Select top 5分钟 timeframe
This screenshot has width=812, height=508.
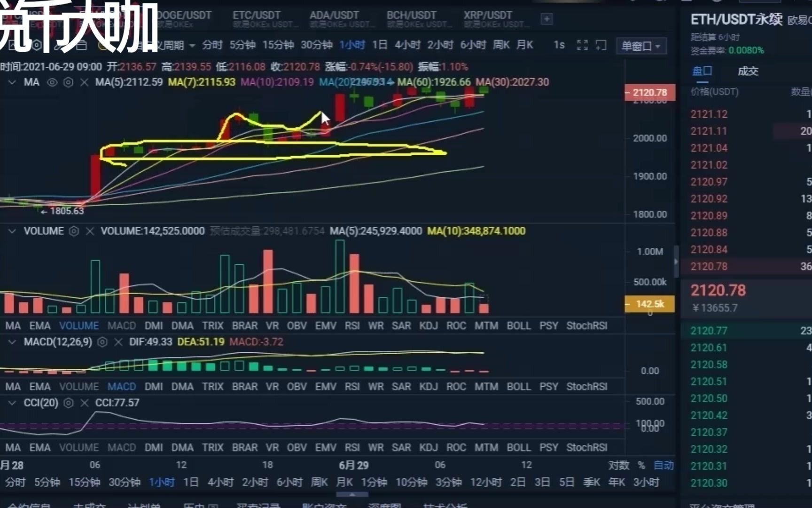tap(242, 45)
